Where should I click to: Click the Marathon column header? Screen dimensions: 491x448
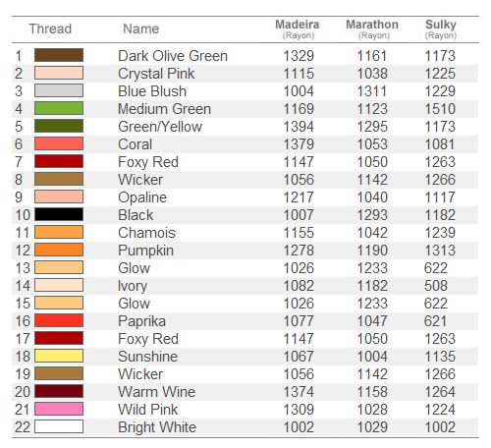click(372, 28)
